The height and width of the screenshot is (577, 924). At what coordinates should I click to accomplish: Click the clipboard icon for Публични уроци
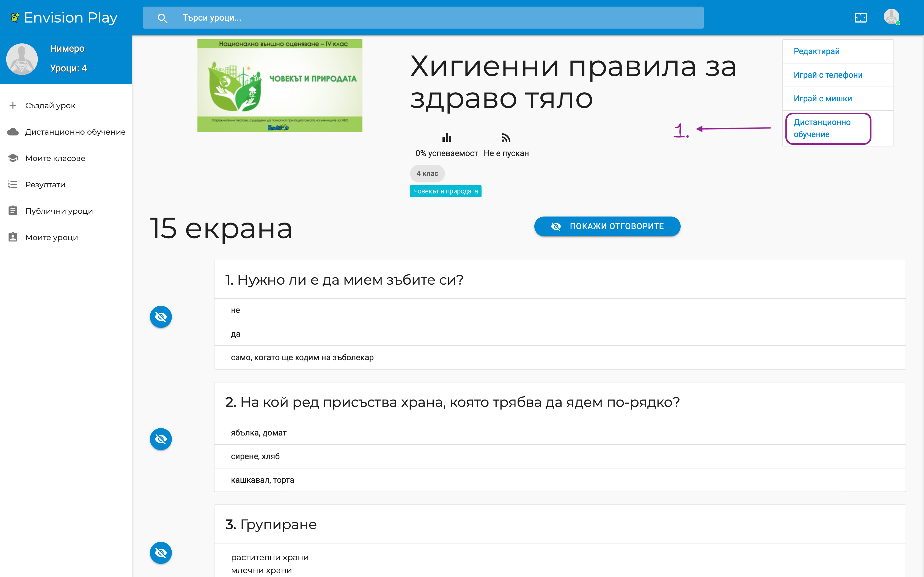point(13,210)
